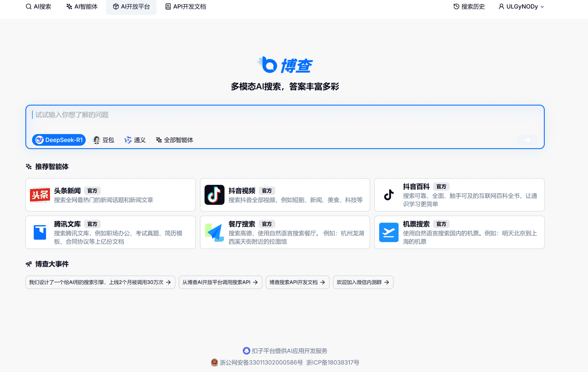Click the 搜索全网最热门的新闻话题 description
The width and height of the screenshot is (588, 372).
(103, 200)
